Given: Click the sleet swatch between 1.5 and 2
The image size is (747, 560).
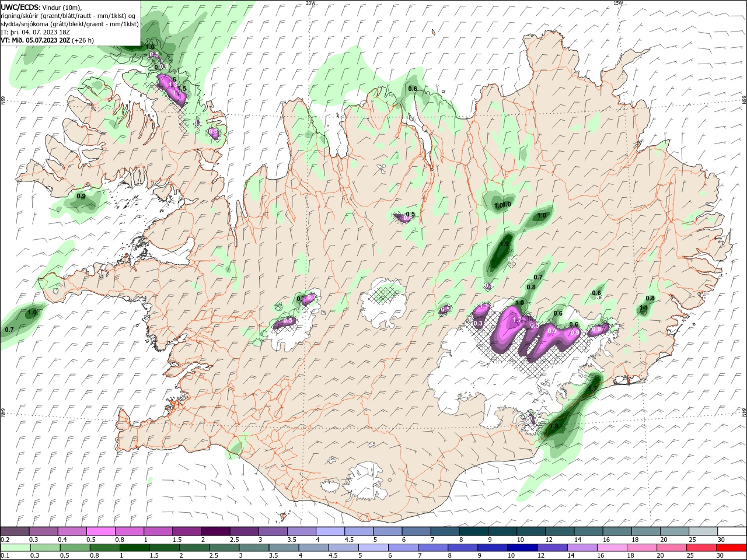Looking at the screenshot, I should 186,531.
